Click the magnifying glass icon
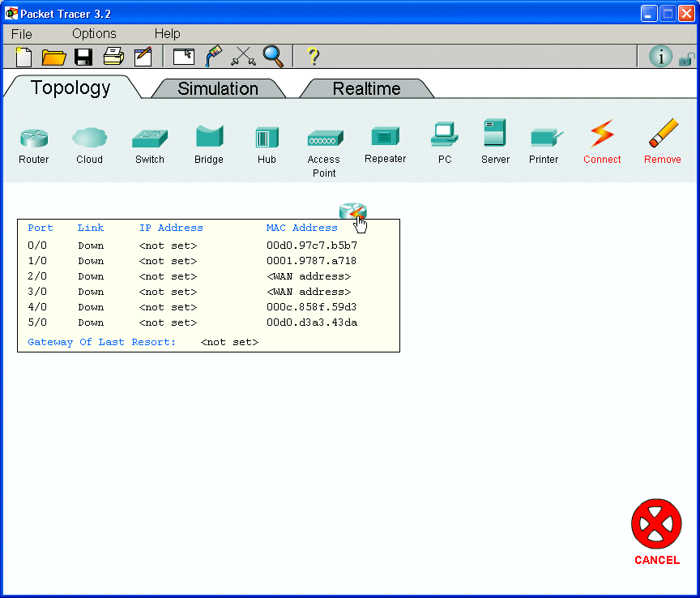 (x=273, y=57)
